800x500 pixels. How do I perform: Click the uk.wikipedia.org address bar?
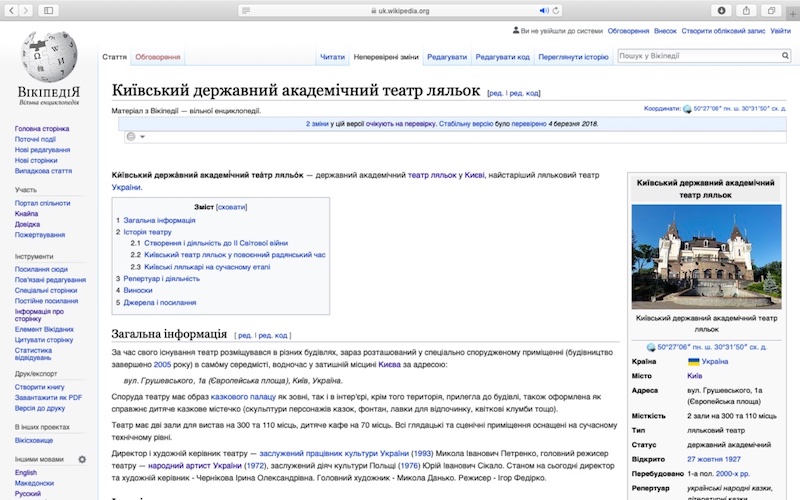point(399,10)
